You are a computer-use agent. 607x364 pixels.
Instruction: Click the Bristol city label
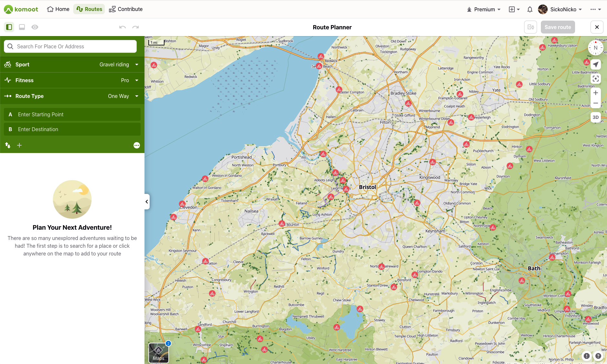367,187
